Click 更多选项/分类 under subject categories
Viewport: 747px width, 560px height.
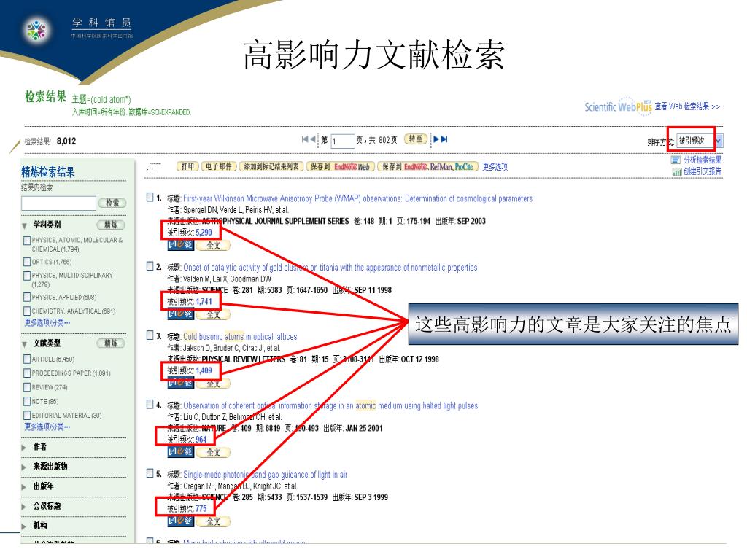tap(47, 323)
